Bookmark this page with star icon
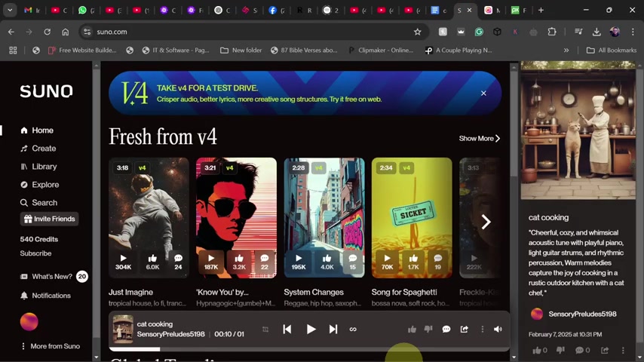The image size is (644, 362). click(x=418, y=32)
